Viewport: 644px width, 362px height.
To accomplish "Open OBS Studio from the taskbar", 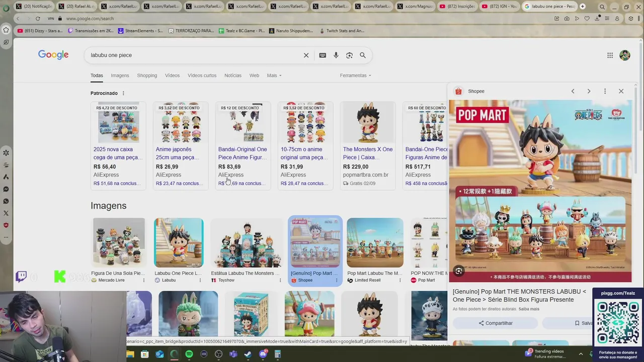I will 218,354.
